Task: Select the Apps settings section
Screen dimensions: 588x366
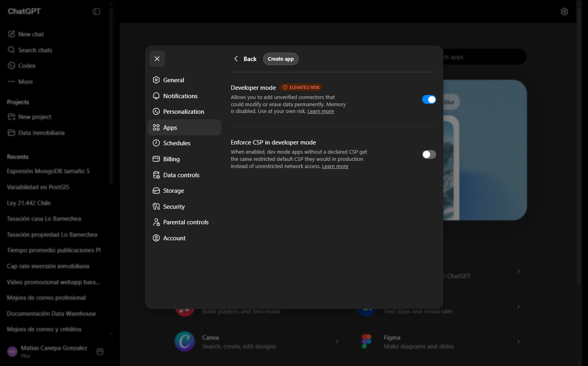Action: 184,127
